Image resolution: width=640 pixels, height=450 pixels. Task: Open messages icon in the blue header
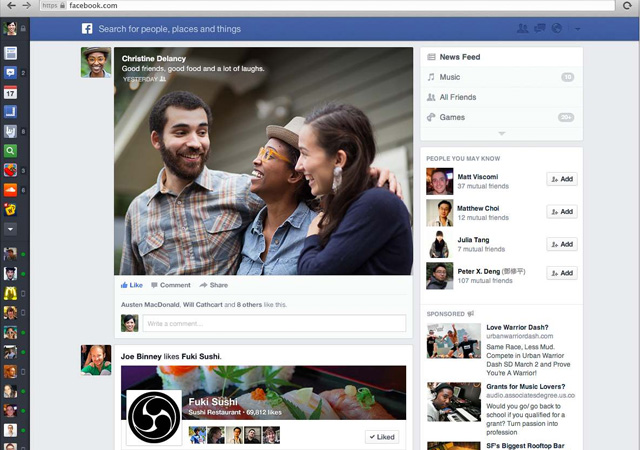pos(540,29)
